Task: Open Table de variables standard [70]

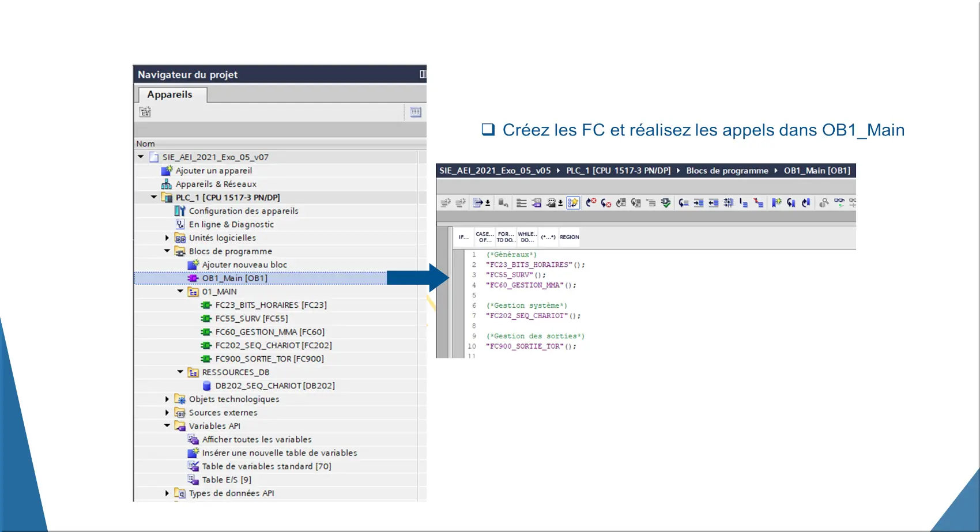Action: point(266,466)
